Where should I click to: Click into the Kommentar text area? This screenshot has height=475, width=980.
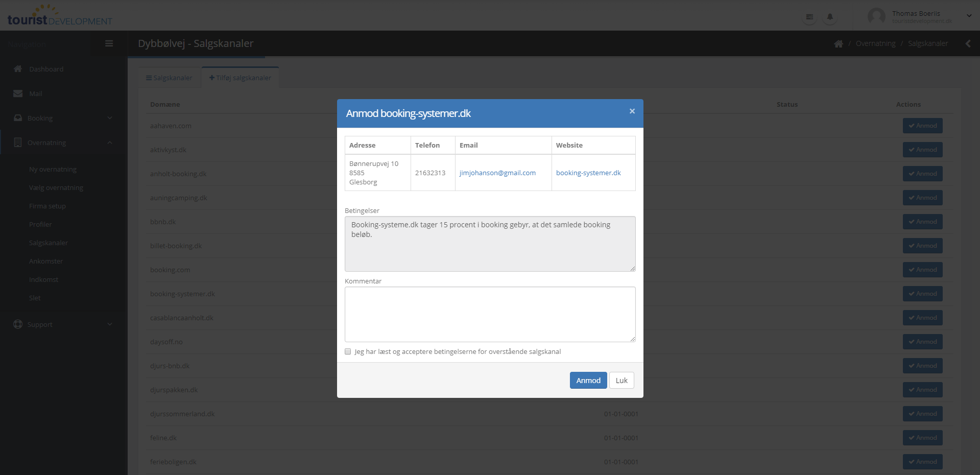tap(490, 314)
